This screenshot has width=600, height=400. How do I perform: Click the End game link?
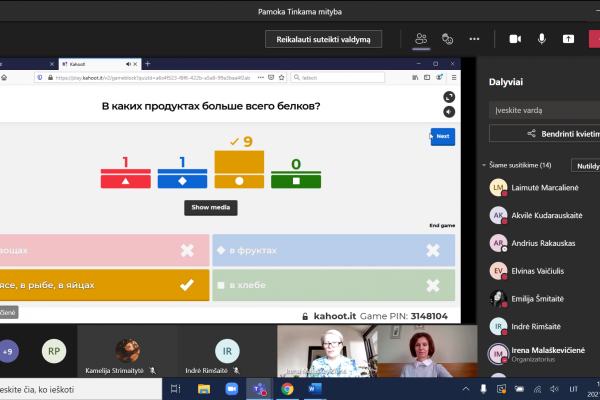pyautogui.click(x=442, y=225)
